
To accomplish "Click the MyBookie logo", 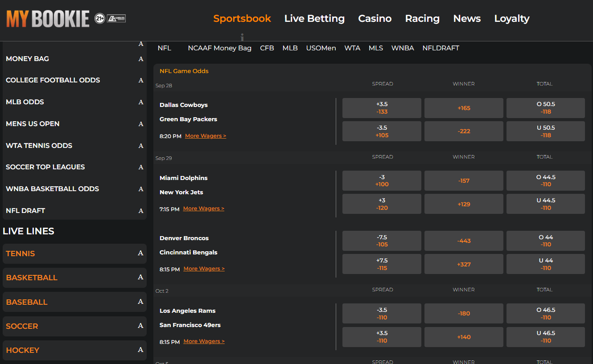I will coord(47,19).
